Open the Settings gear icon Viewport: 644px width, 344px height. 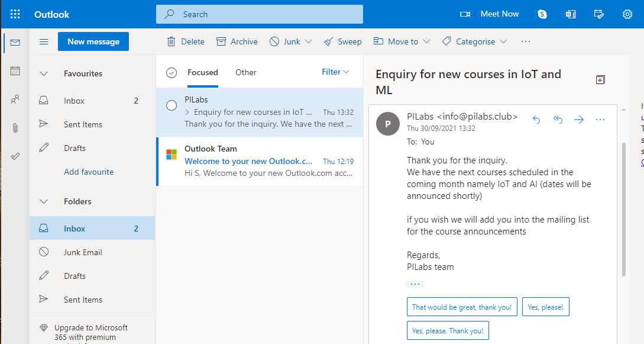point(627,14)
